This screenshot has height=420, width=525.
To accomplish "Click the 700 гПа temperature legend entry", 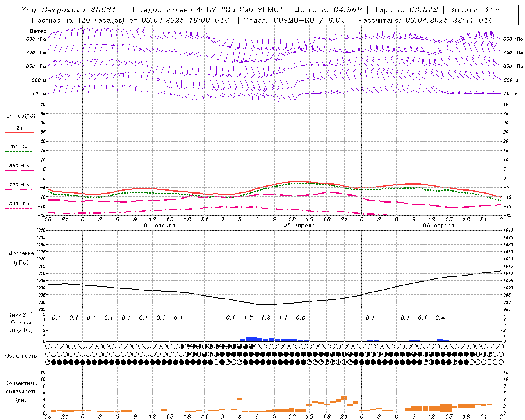I will (x=19, y=185).
